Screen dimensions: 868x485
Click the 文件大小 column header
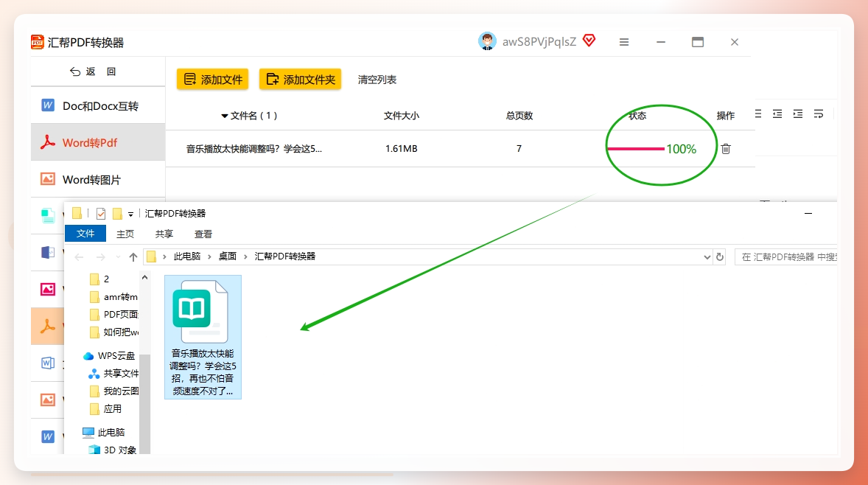(402, 116)
